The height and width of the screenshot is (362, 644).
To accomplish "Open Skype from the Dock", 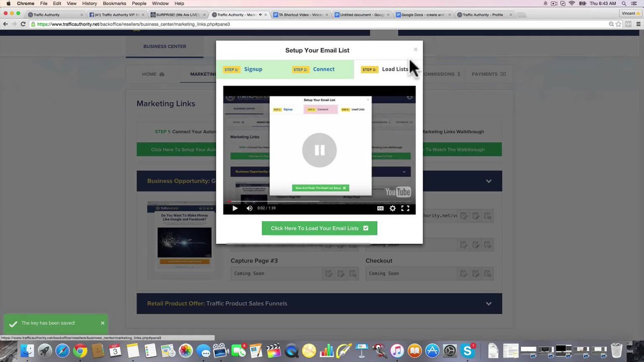I will pyautogui.click(x=467, y=350).
